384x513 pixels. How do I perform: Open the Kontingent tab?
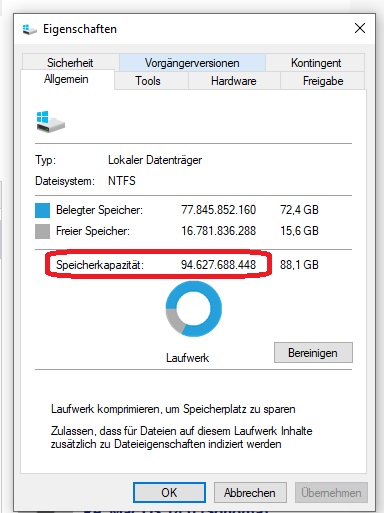(316, 63)
